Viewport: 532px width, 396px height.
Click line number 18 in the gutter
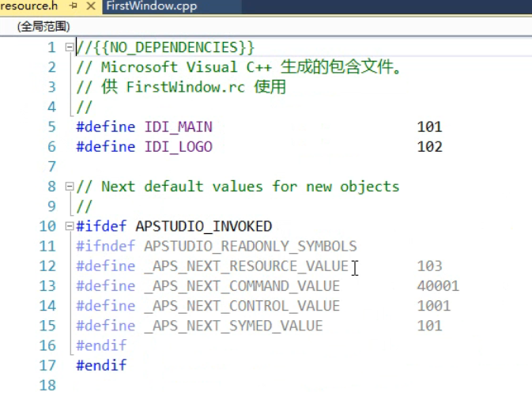click(x=47, y=385)
